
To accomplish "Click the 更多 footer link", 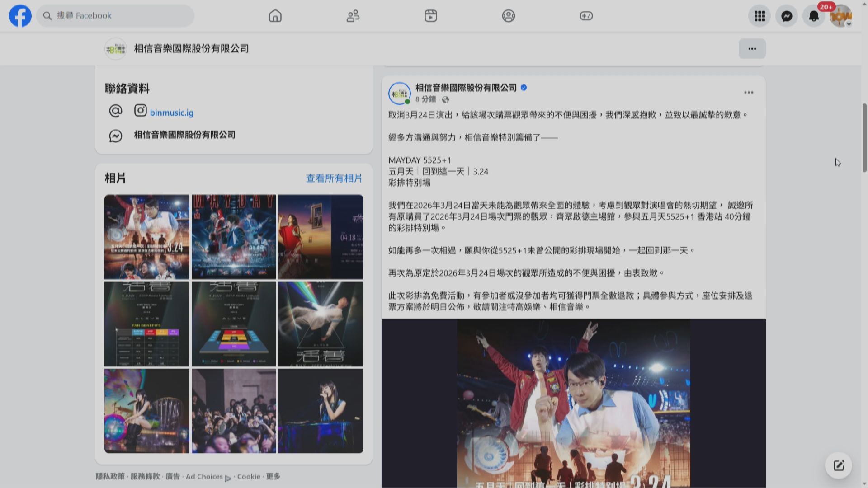I will click(x=273, y=476).
